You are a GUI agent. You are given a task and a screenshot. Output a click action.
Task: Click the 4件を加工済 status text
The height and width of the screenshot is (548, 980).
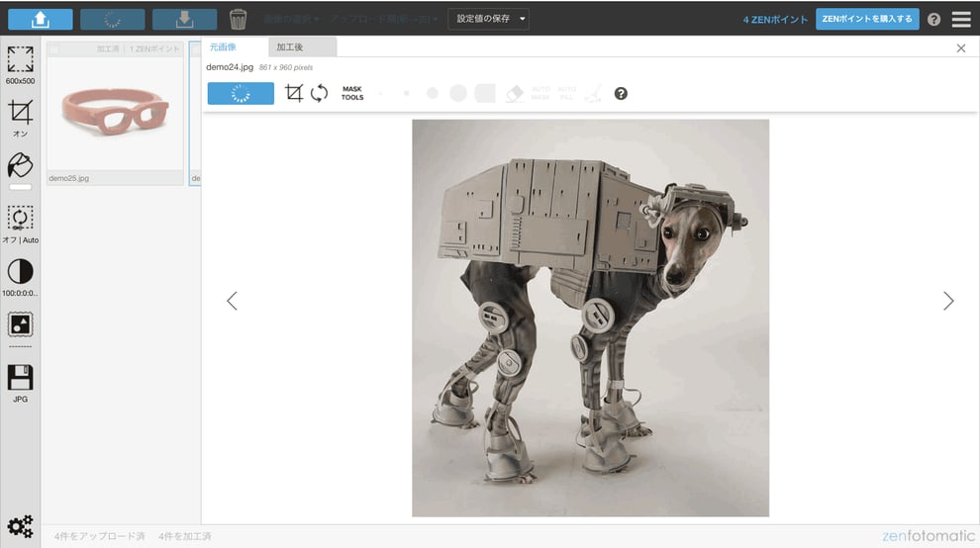click(185, 536)
